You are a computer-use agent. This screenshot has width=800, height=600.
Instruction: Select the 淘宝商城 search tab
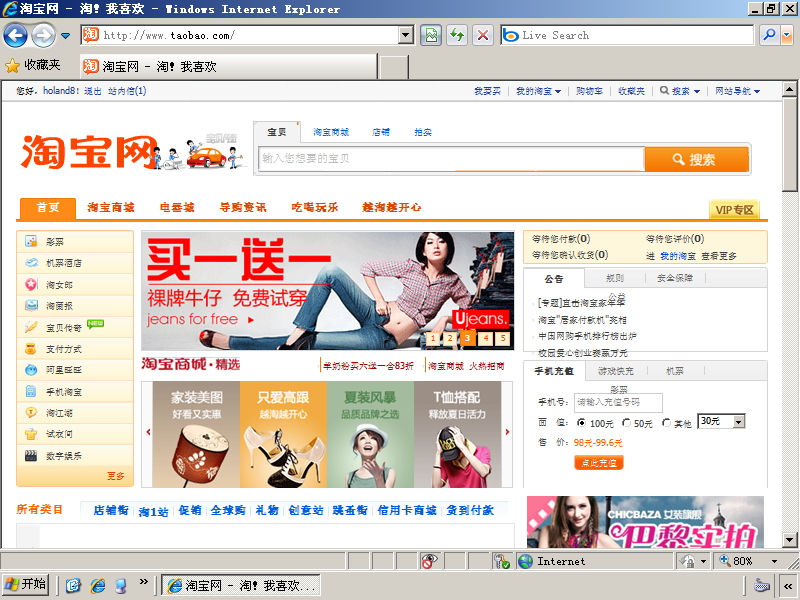pos(331,132)
